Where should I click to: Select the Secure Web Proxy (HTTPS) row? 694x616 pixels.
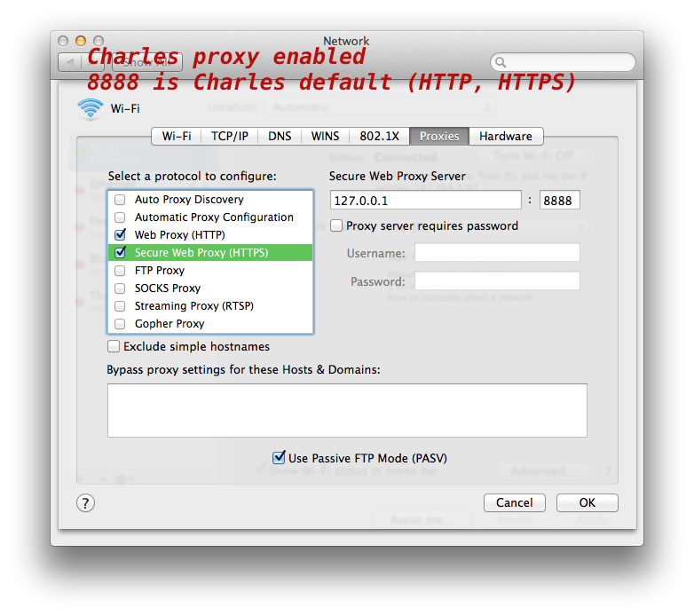210,252
